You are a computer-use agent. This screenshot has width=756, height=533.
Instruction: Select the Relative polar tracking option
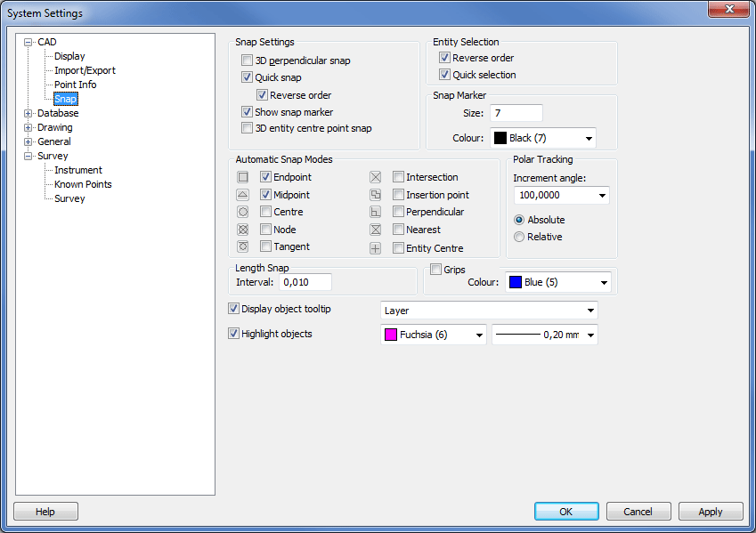pos(519,237)
